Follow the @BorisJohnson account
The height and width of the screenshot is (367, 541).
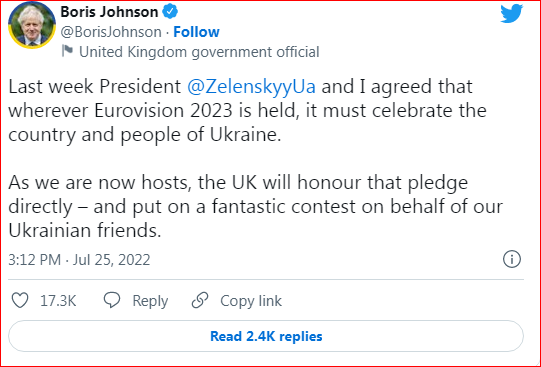tap(196, 32)
